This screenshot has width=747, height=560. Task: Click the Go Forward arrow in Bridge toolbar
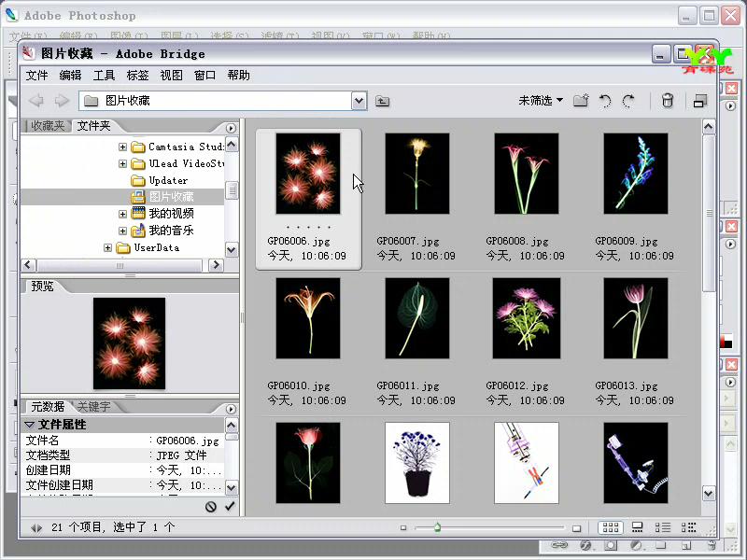pyautogui.click(x=62, y=101)
